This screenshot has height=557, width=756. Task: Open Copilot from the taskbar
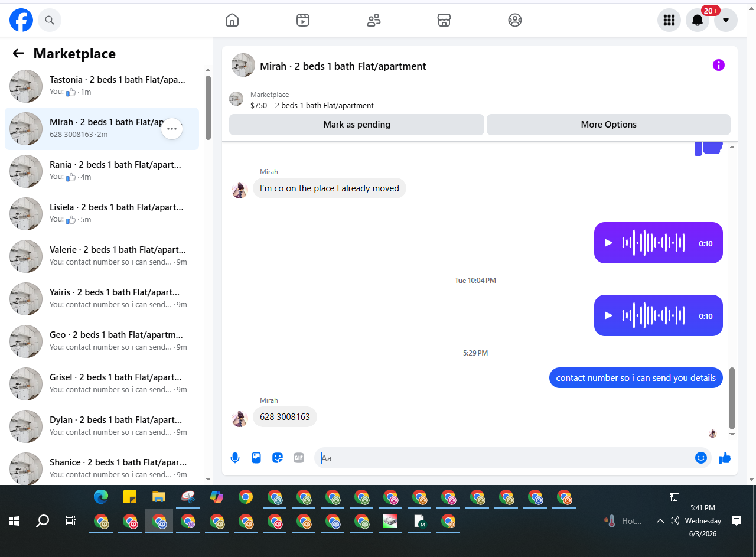217,497
